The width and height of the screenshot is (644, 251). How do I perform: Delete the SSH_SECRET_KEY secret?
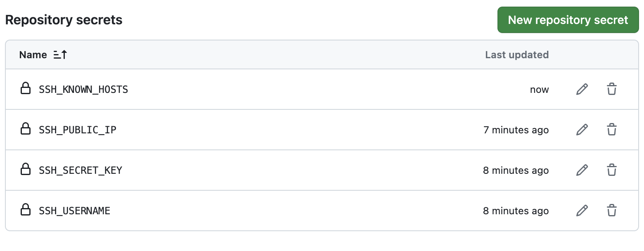612,170
